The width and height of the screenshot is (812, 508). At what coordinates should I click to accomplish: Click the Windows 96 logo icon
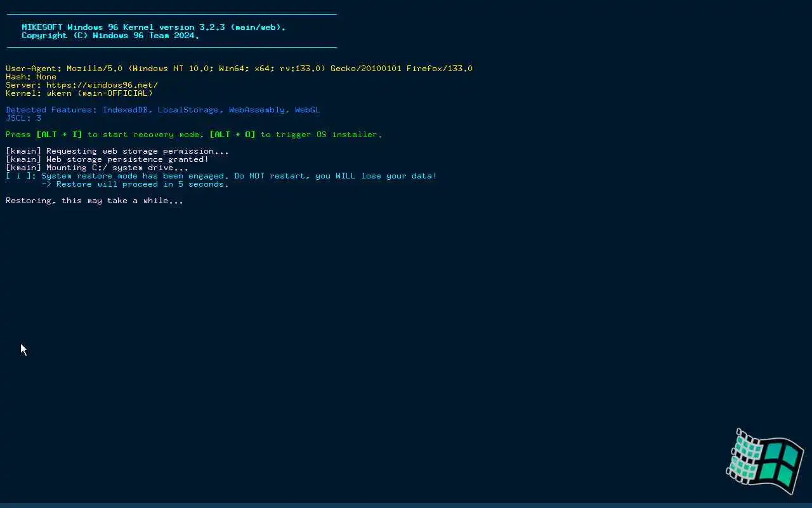click(x=765, y=462)
